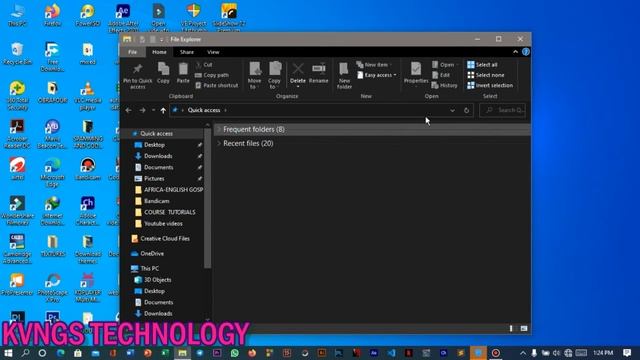Switch to the View ribbon tab
The height and width of the screenshot is (360, 640).
213,52
